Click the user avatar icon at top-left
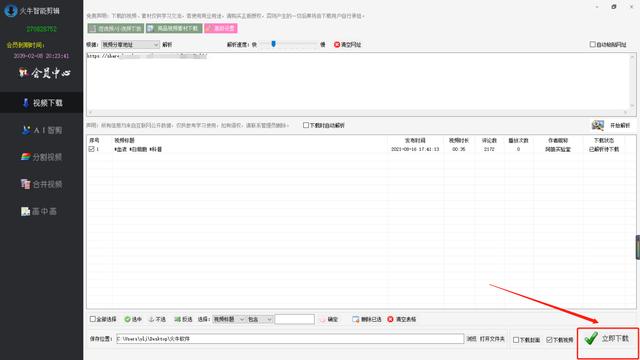The width and height of the screenshot is (640, 360). point(11,11)
